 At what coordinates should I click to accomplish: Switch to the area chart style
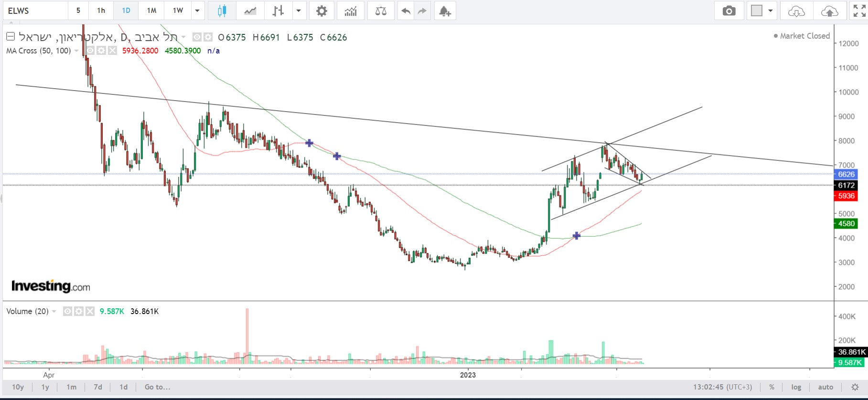(250, 11)
